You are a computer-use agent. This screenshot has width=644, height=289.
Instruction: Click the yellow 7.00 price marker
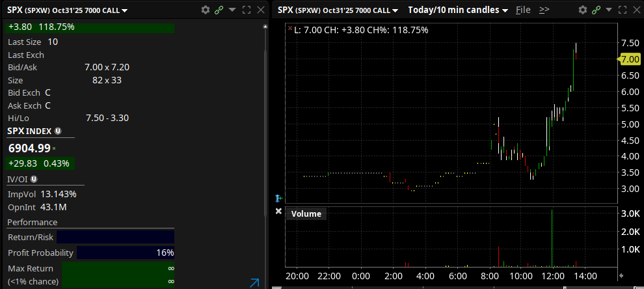click(630, 59)
